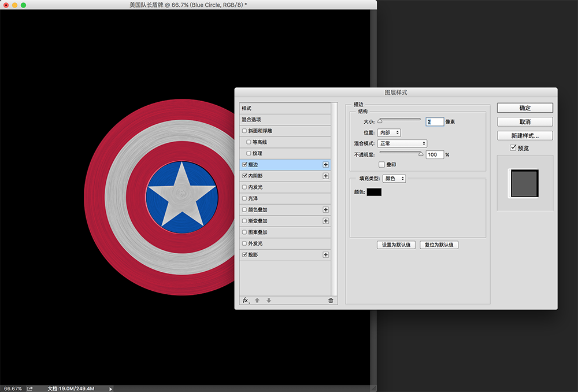This screenshot has height=392, width=578.
Task: Click the 66.67% zoom field in status bar
Action: [x=13, y=389]
